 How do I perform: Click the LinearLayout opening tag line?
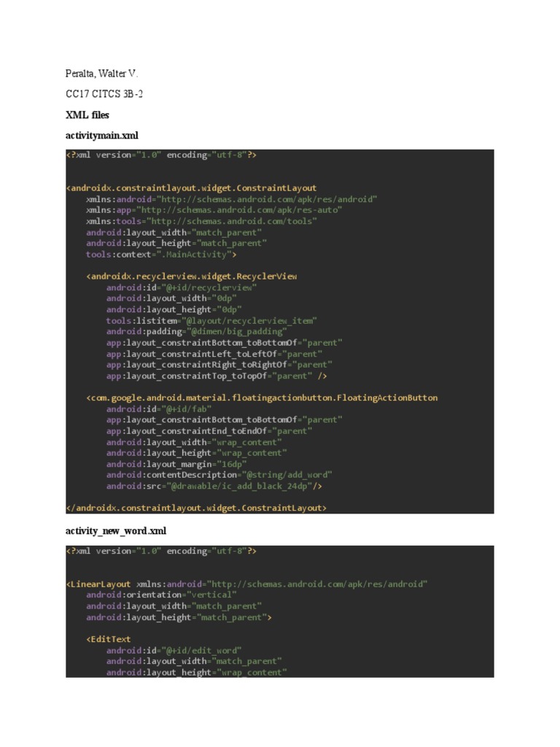pyautogui.click(x=246, y=584)
